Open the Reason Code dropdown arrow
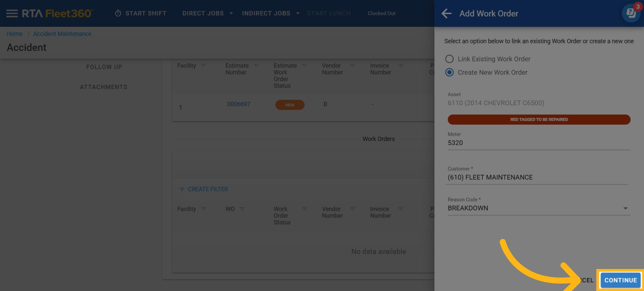Screen dimensions: 644x291 [x=625, y=208]
